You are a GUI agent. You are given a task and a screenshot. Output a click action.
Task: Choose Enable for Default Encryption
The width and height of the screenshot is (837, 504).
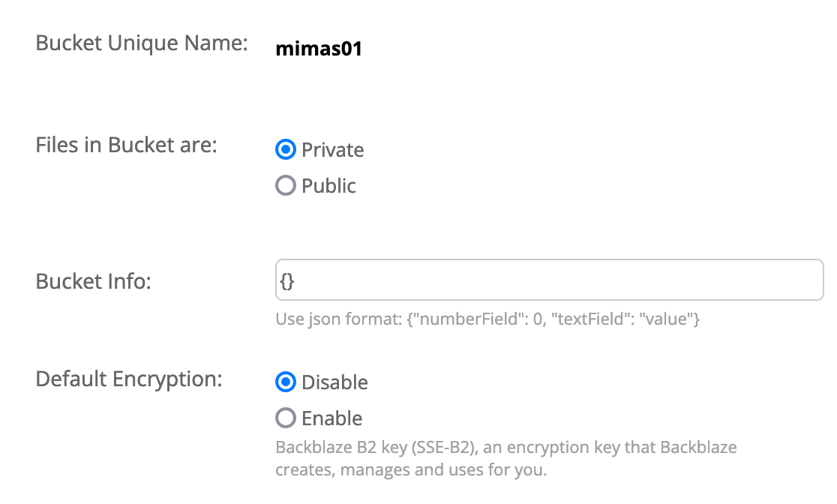coord(286,418)
